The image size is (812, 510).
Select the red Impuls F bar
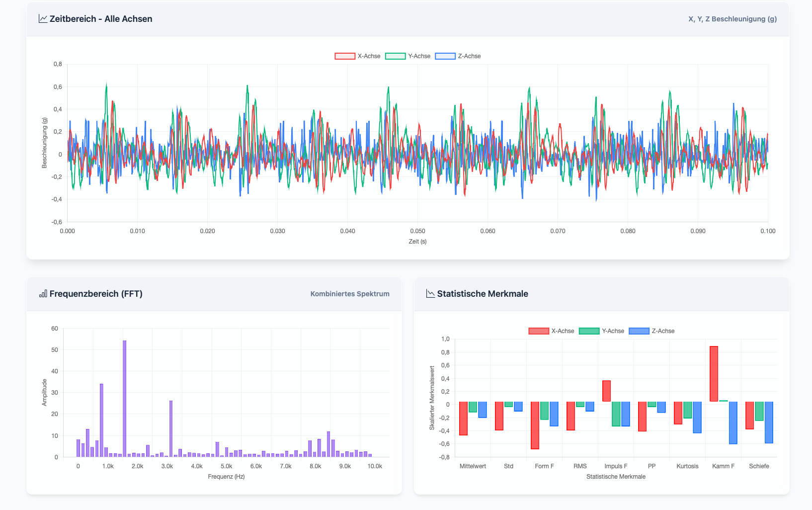pos(606,391)
